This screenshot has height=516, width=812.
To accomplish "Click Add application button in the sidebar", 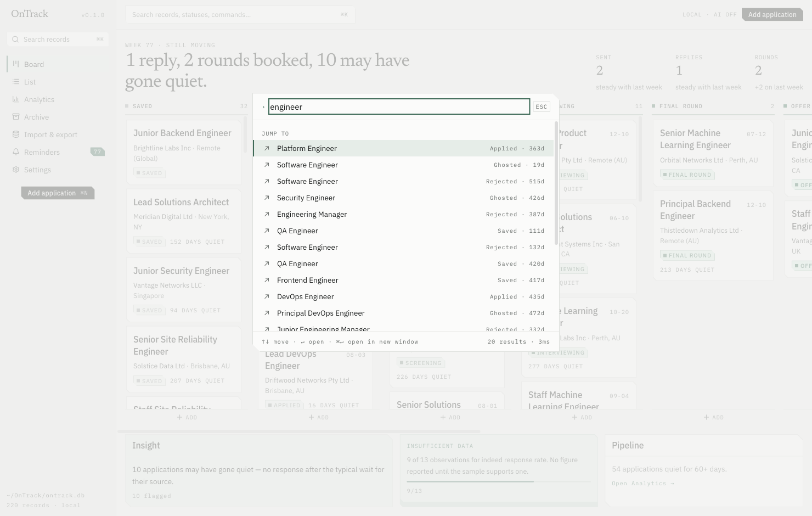I will [x=58, y=193].
